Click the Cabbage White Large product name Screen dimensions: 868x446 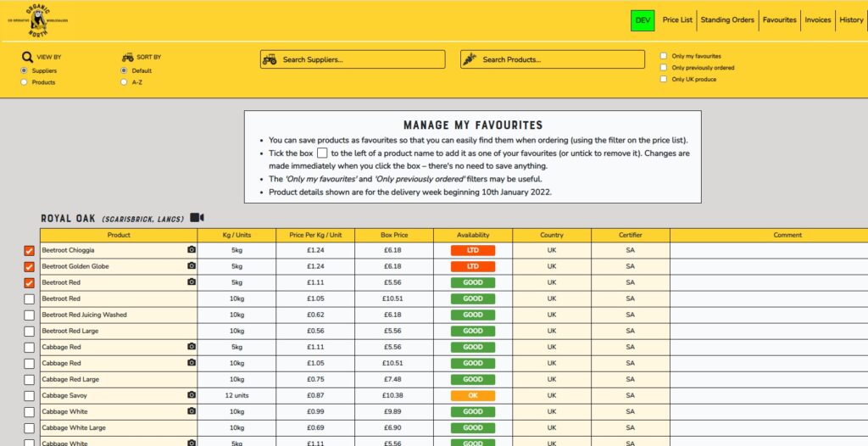(x=74, y=427)
